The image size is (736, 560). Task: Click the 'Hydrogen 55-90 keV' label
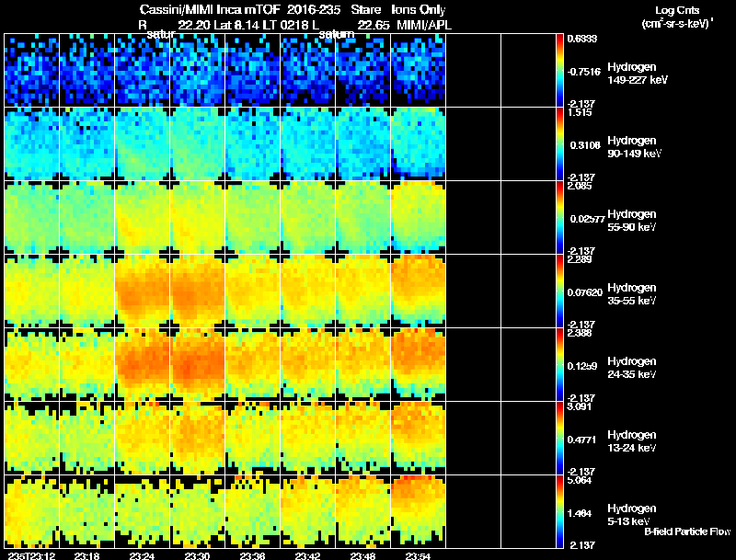[632, 221]
